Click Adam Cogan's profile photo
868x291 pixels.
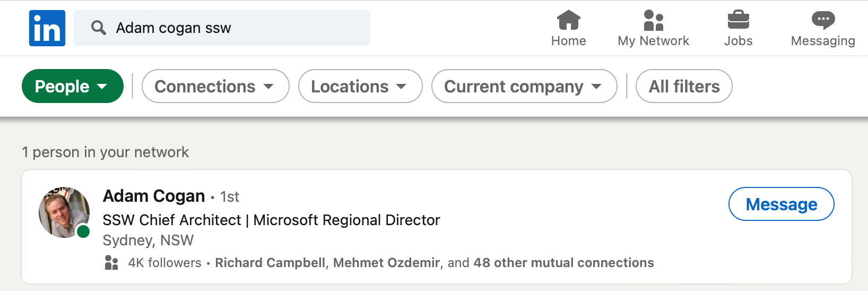click(64, 212)
